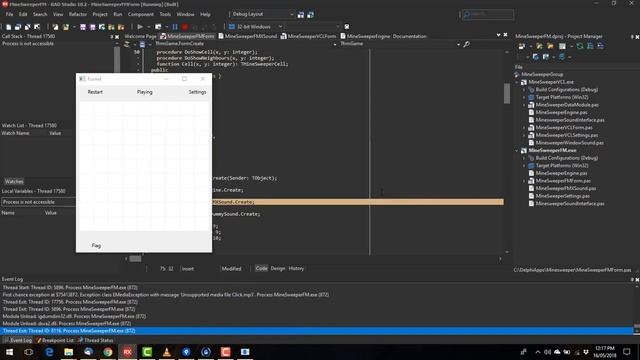Select MineSweeperSettings.pas in the project tree
Screen dimensions: 640x360
[562, 196]
